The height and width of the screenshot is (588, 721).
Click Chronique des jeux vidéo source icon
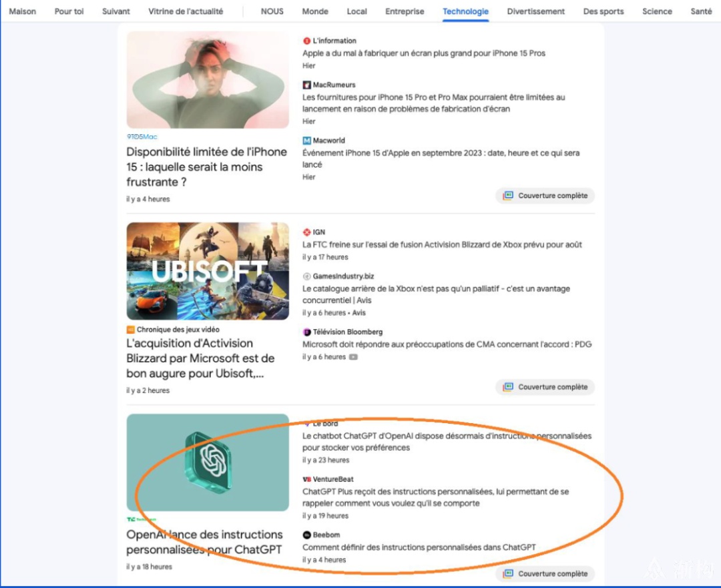coord(131,330)
